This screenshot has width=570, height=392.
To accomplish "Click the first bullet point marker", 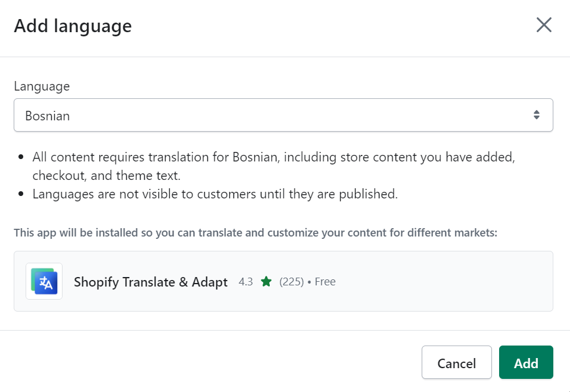I will click(x=21, y=158).
